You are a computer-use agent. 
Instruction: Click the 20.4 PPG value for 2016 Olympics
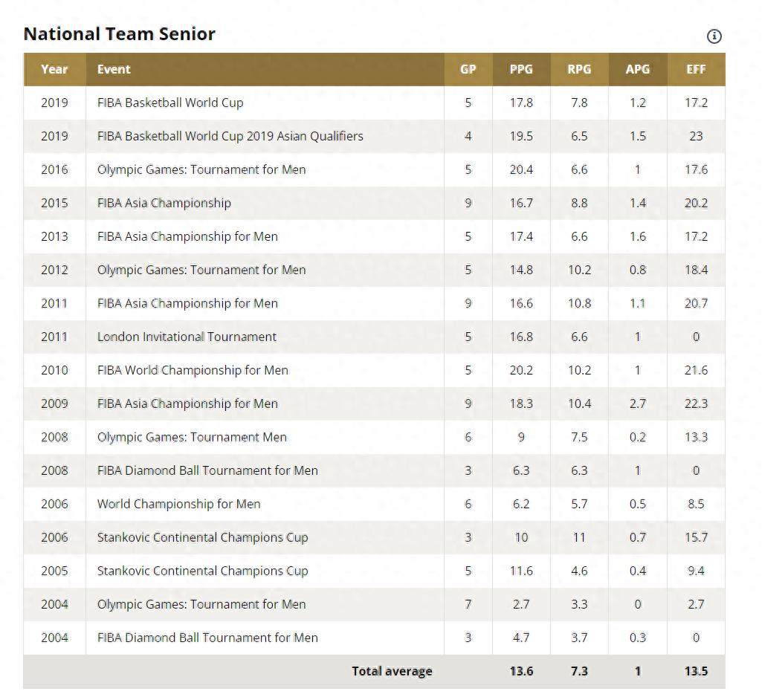[521, 169]
